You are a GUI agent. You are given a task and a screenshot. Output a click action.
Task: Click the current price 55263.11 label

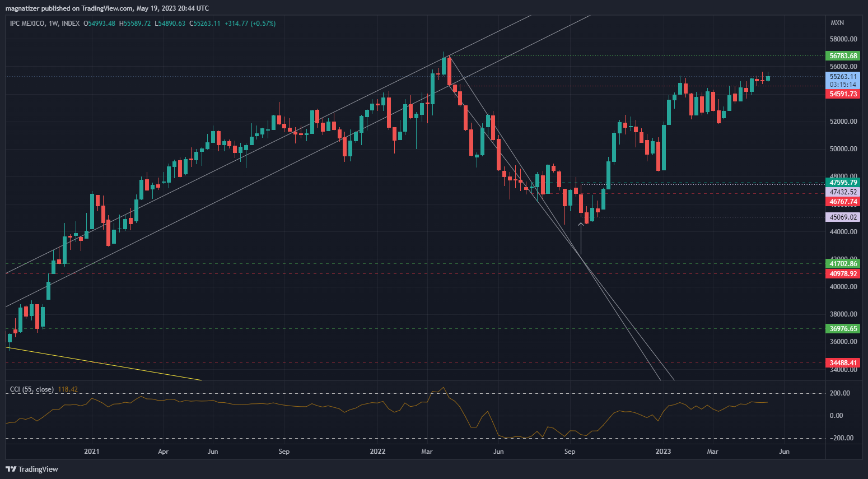point(843,77)
